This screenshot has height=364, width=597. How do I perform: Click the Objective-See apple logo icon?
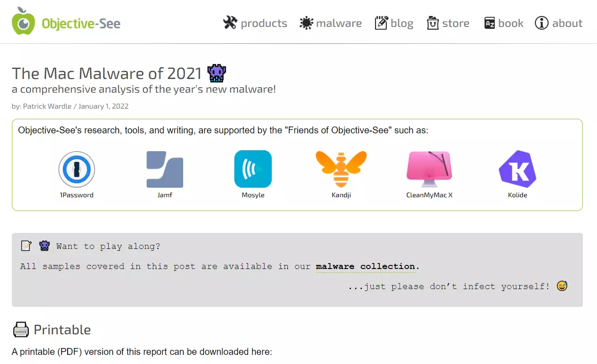[x=23, y=21]
